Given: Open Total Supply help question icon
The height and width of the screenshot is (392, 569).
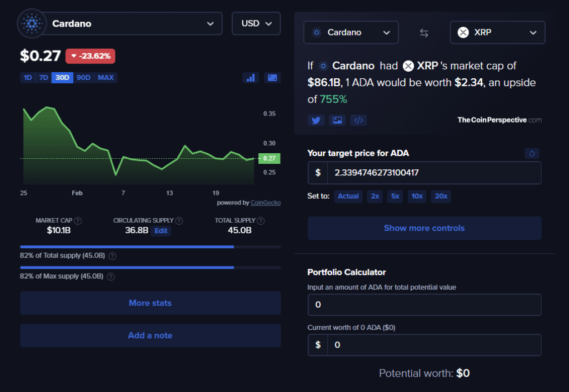Looking at the screenshot, I should pos(261,220).
